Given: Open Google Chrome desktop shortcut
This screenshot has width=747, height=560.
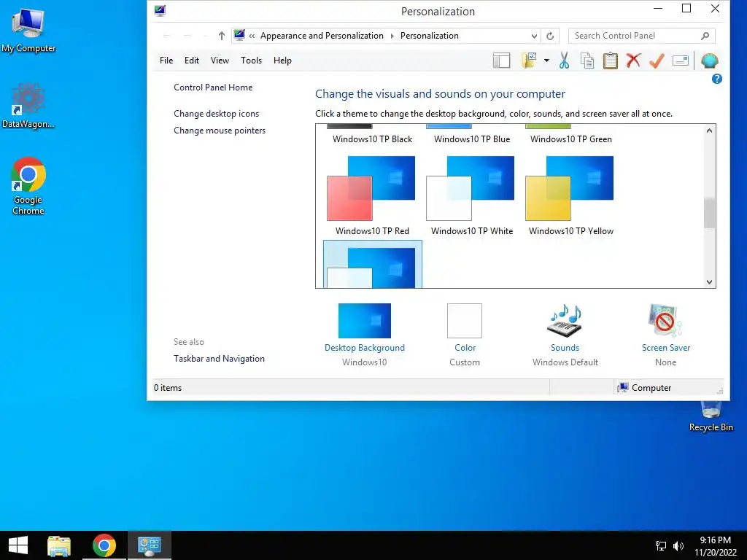Looking at the screenshot, I should point(28,186).
